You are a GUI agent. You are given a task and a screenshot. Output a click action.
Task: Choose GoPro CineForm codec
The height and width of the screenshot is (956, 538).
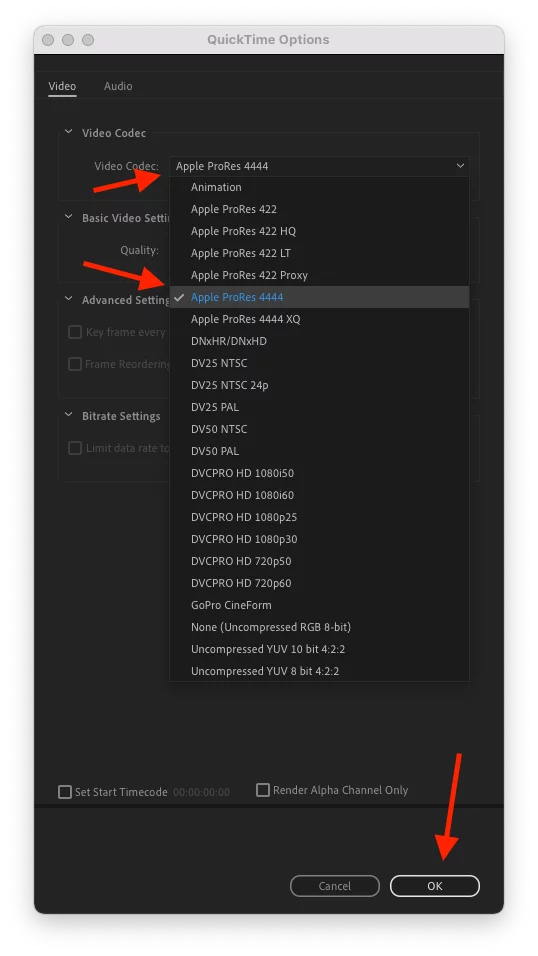(319, 605)
